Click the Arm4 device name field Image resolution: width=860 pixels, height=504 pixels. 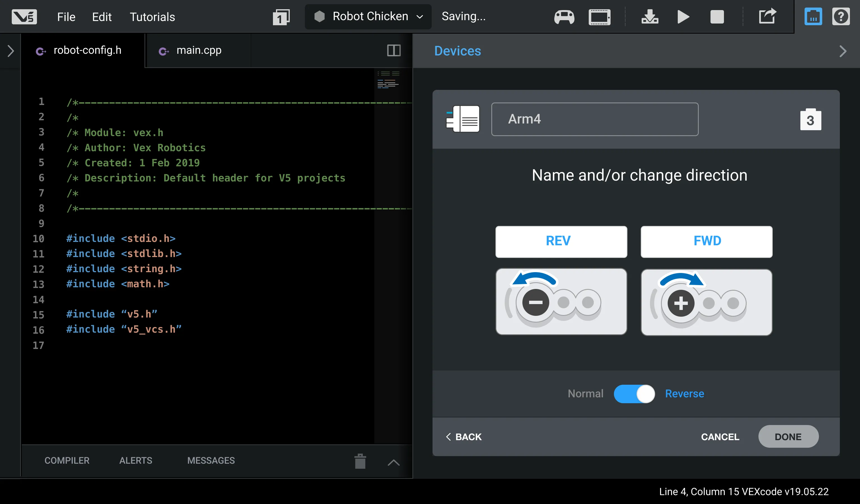pos(595,119)
